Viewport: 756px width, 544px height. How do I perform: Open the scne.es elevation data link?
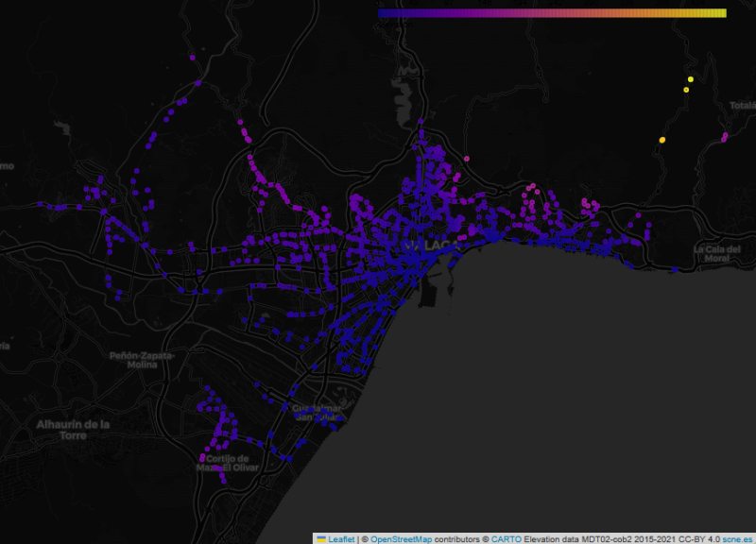[737, 539]
